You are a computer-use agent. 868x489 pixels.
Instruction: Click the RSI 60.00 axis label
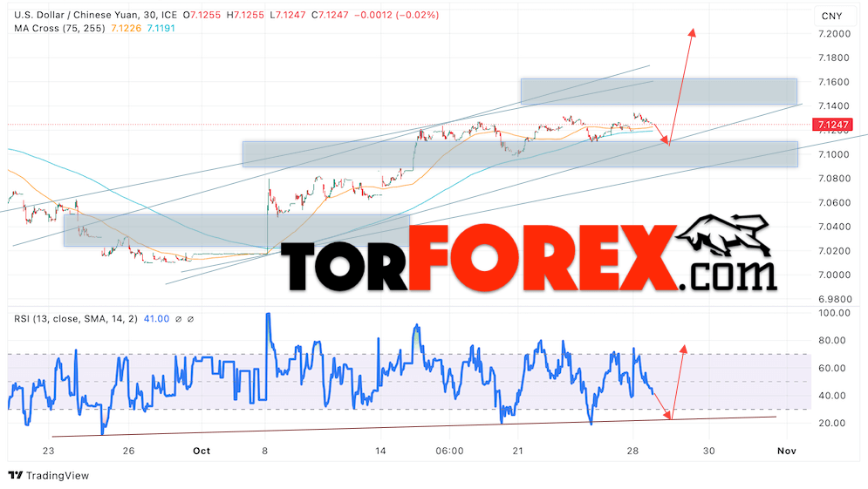point(832,368)
